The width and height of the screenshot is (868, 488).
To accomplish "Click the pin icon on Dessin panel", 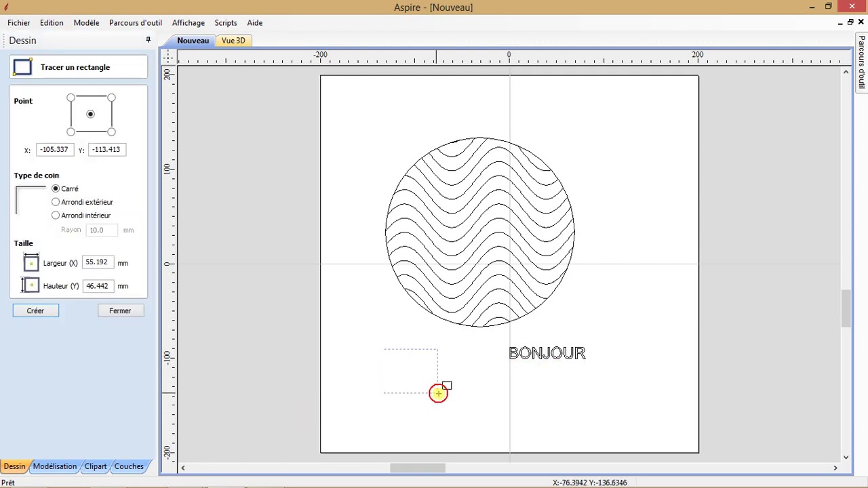I will click(148, 40).
